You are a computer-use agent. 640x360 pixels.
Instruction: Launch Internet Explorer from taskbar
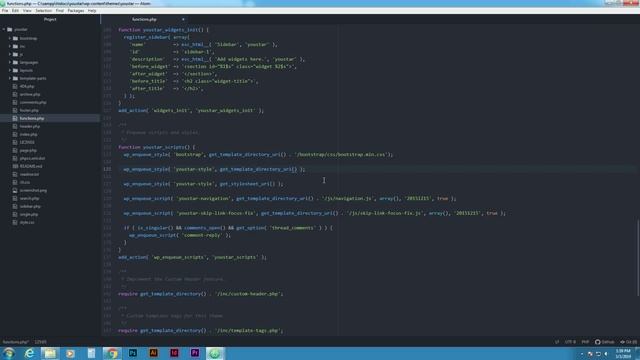(x=29, y=353)
